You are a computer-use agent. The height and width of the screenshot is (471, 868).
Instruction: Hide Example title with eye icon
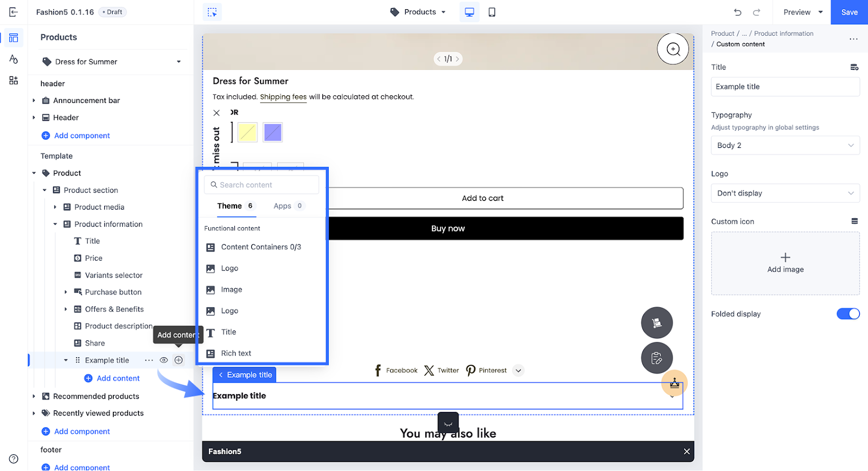click(163, 360)
